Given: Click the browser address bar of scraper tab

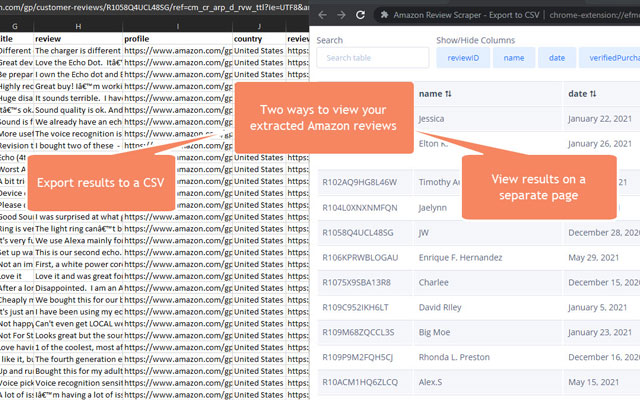Looking at the screenshot, I should [x=508, y=15].
